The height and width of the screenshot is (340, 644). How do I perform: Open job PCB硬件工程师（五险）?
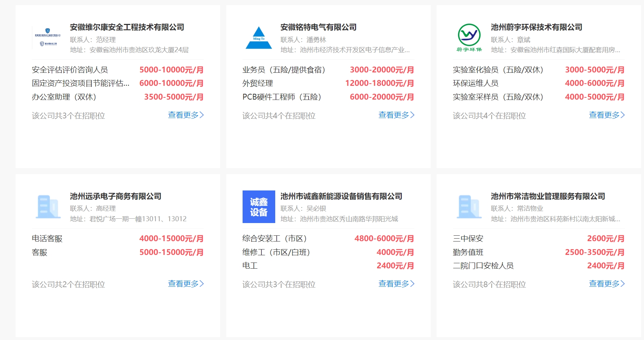click(x=282, y=97)
